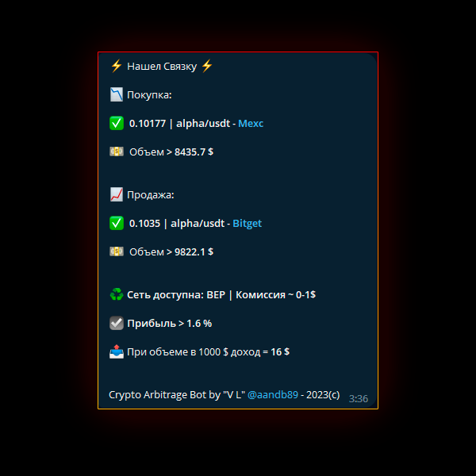Click the "Прибыль > 1.6 %" text
Viewport: 476px width, 476px height.
click(170, 324)
